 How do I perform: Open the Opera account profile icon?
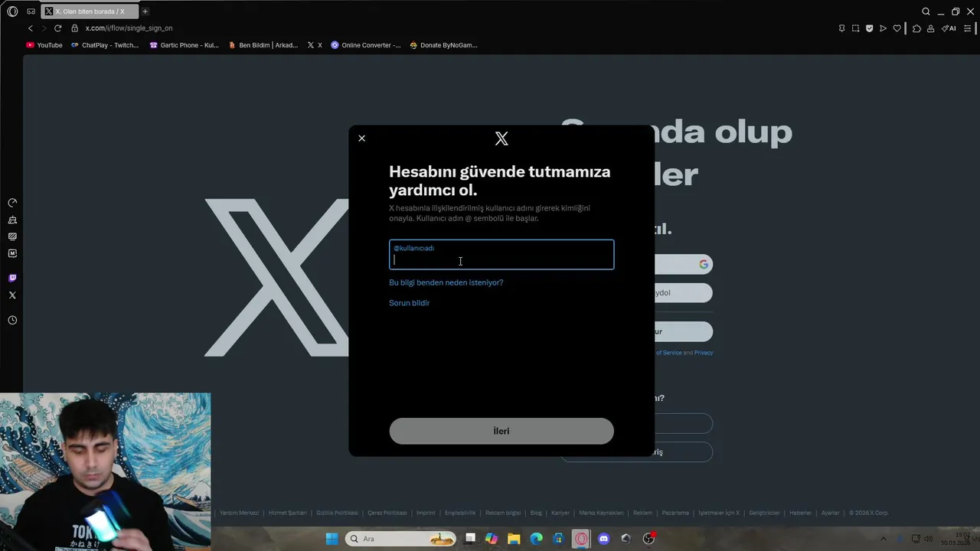(x=930, y=28)
